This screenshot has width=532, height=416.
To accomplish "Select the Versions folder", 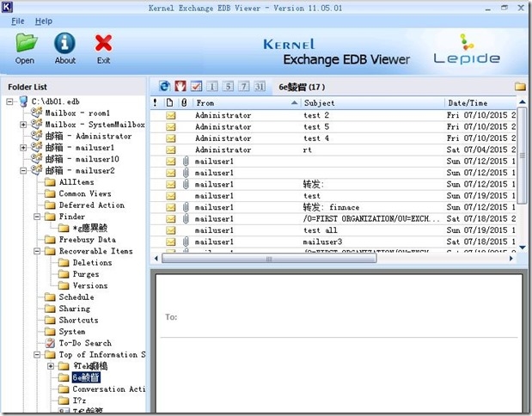I will click(90, 285).
